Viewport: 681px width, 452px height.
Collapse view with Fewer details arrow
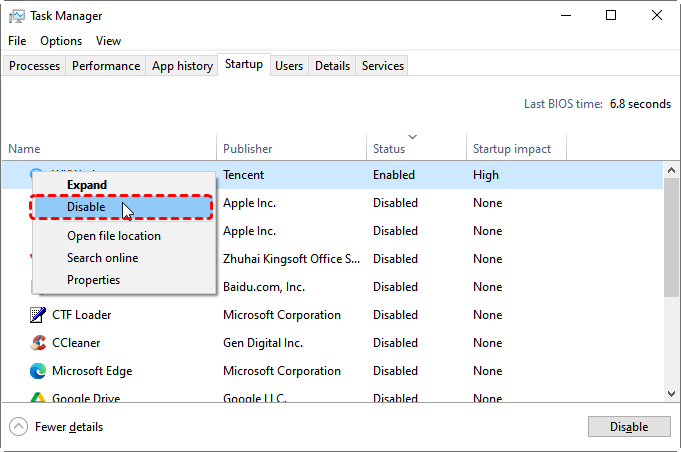pos(19,427)
